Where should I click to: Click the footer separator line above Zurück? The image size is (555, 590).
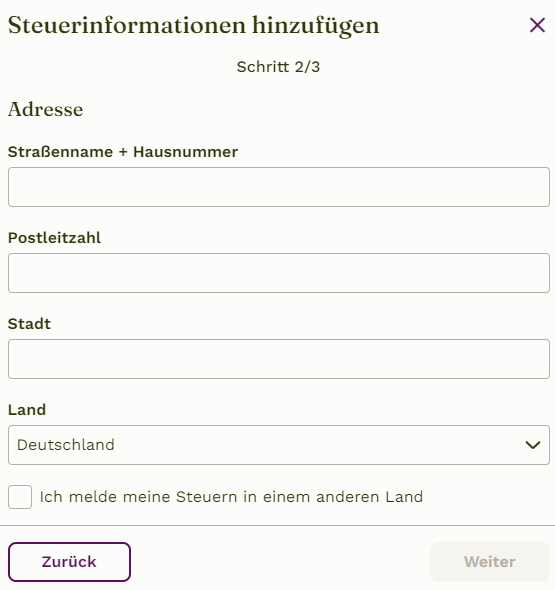(x=277, y=525)
